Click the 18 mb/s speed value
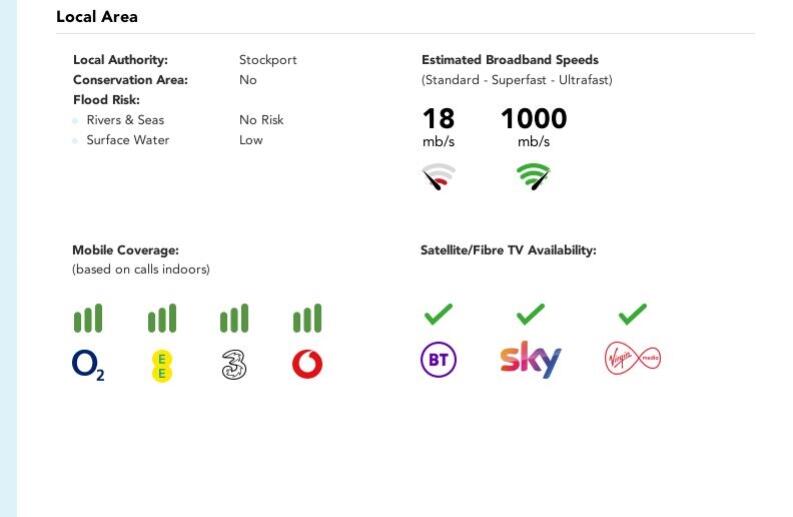Screen dimensions: 793x517 tap(438, 120)
